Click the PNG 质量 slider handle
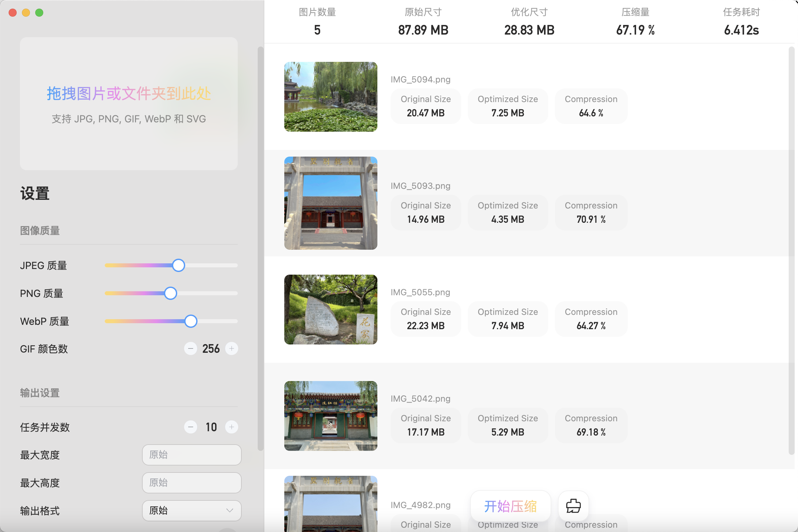 coord(170,293)
